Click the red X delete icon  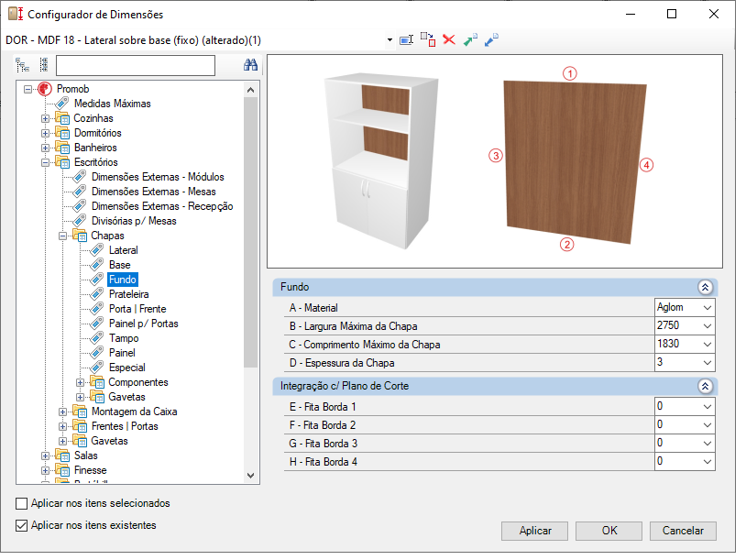point(449,39)
